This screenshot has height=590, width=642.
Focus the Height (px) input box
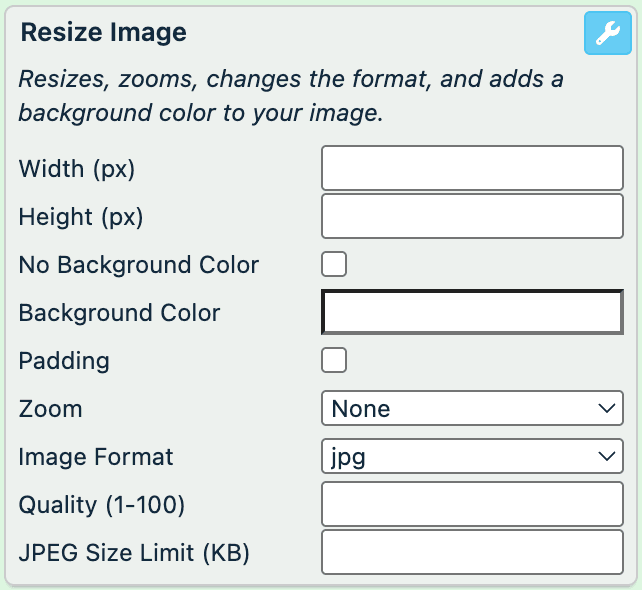pyautogui.click(x=472, y=216)
